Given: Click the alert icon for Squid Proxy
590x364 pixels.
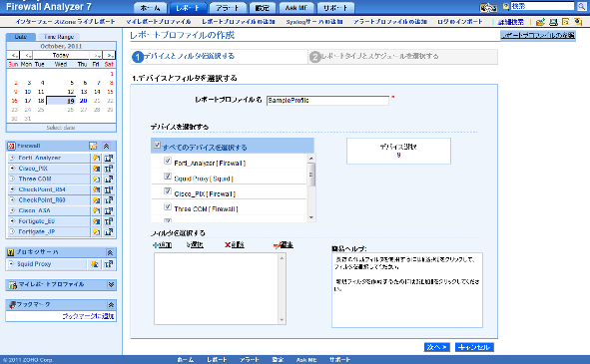Looking at the screenshot, I should 95,264.
